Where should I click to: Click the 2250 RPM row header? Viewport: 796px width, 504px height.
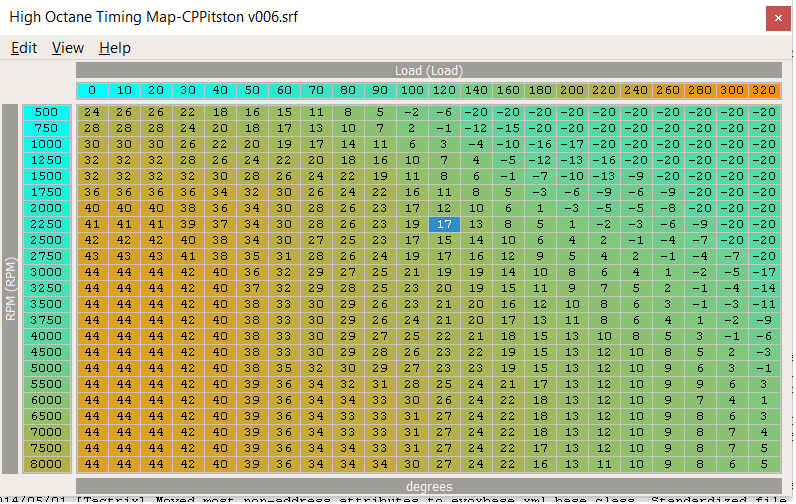(x=47, y=224)
